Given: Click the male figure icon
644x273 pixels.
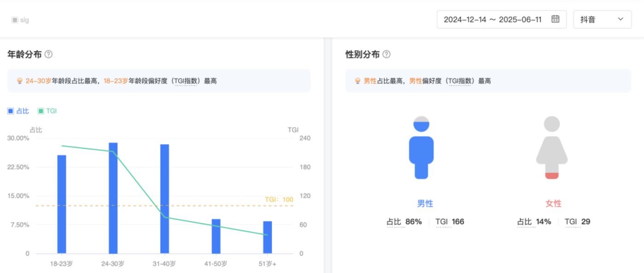Looking at the screenshot, I should pos(421,148).
